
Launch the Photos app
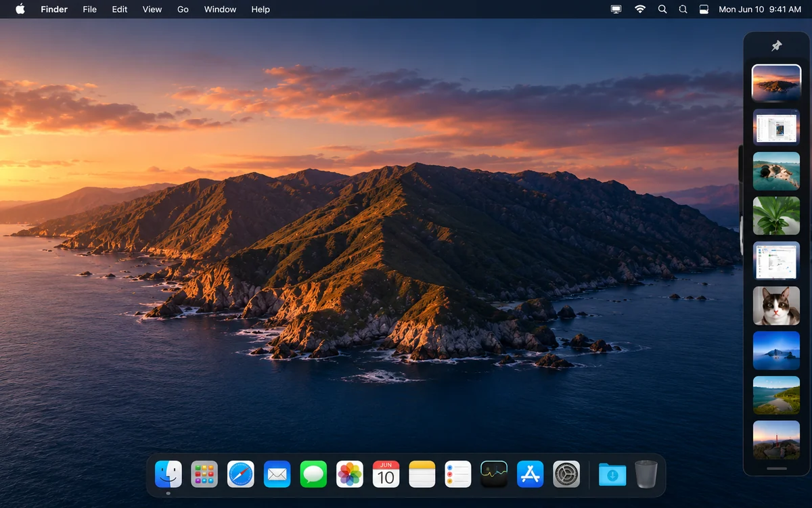(x=350, y=474)
